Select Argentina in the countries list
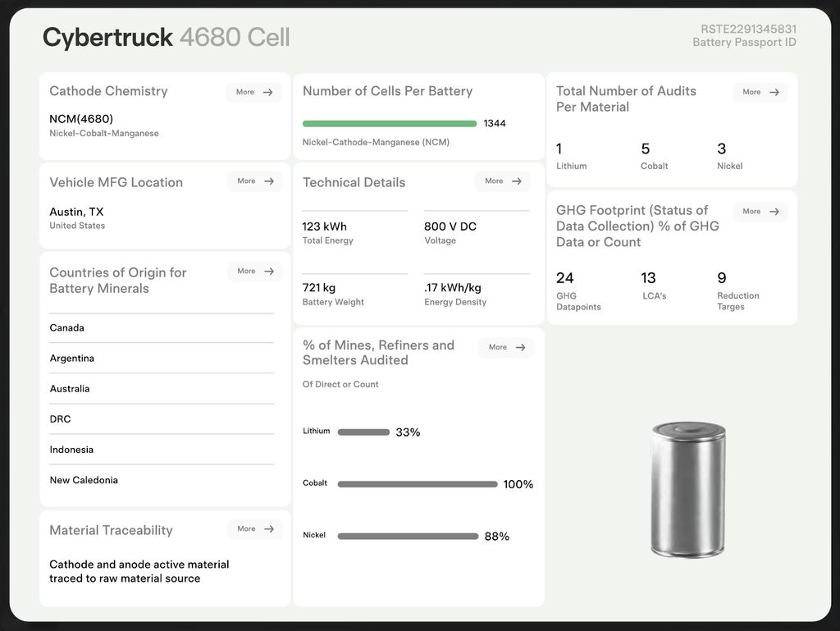 [x=162, y=359]
